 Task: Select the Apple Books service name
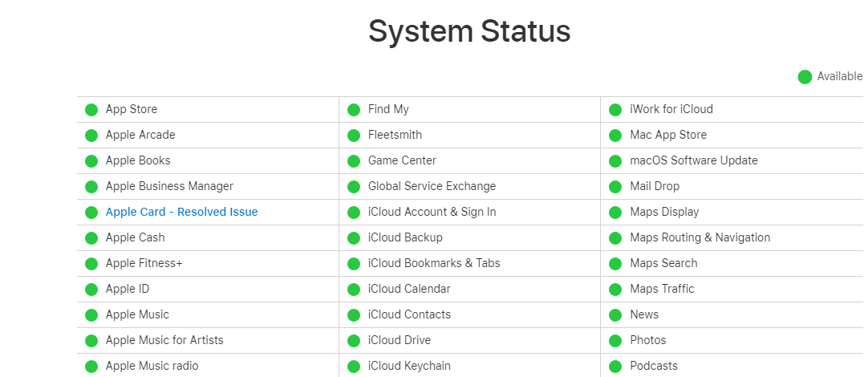(x=138, y=160)
